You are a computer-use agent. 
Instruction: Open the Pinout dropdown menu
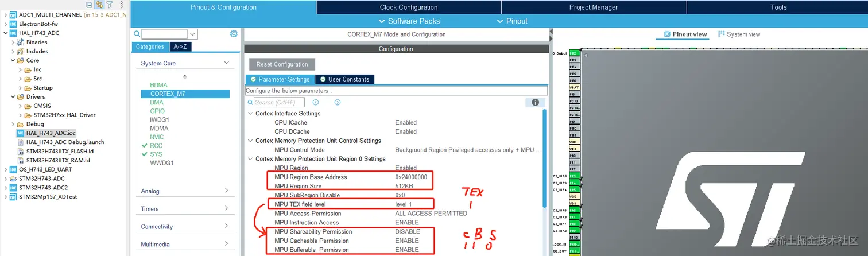[512, 21]
